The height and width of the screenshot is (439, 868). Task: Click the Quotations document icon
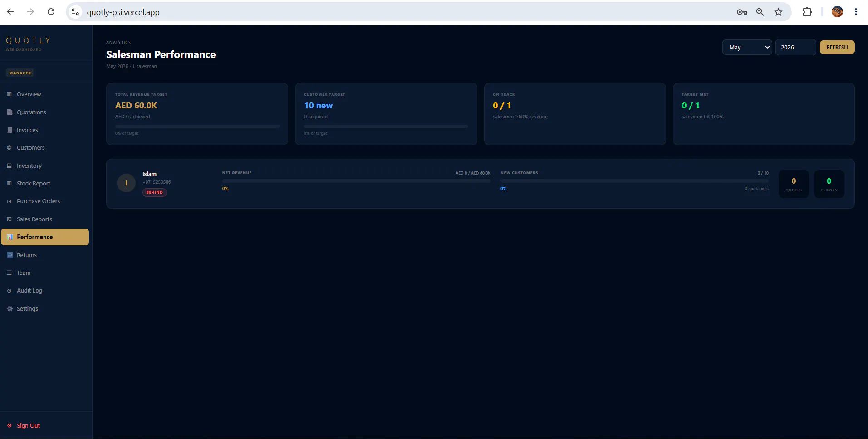click(x=9, y=112)
